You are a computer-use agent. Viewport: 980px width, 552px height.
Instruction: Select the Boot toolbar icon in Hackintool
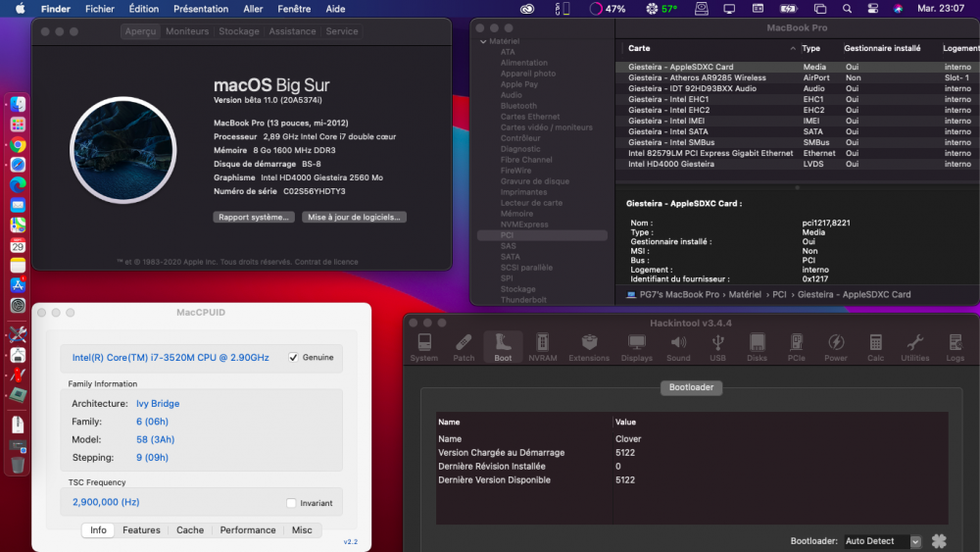(503, 348)
